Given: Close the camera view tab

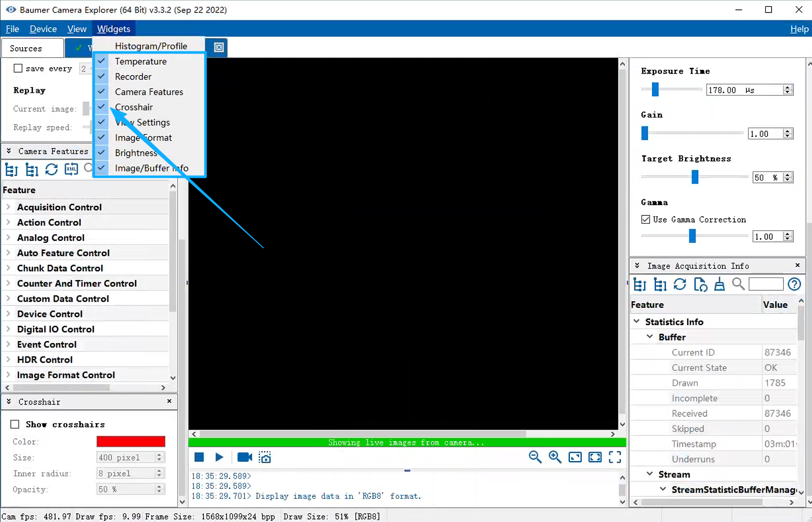Looking at the screenshot, I should [219, 48].
